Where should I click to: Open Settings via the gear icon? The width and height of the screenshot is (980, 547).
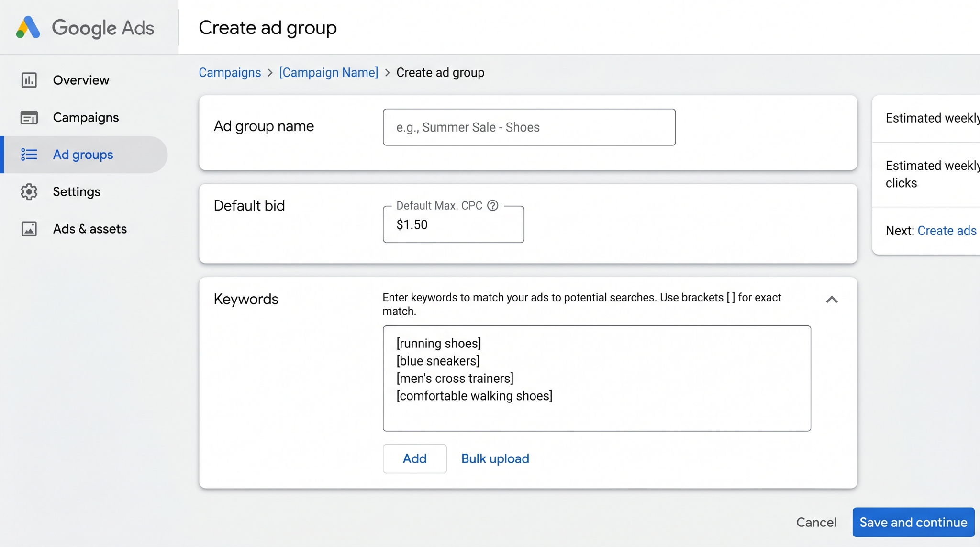click(x=29, y=191)
